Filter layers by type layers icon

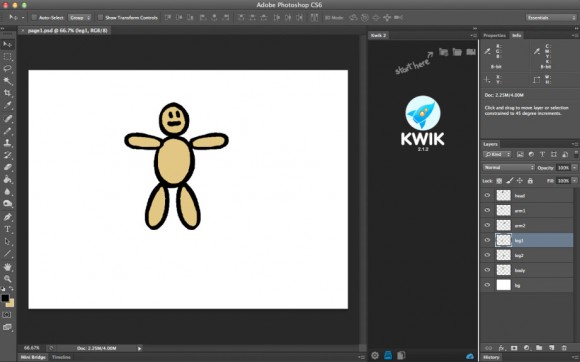(x=542, y=155)
